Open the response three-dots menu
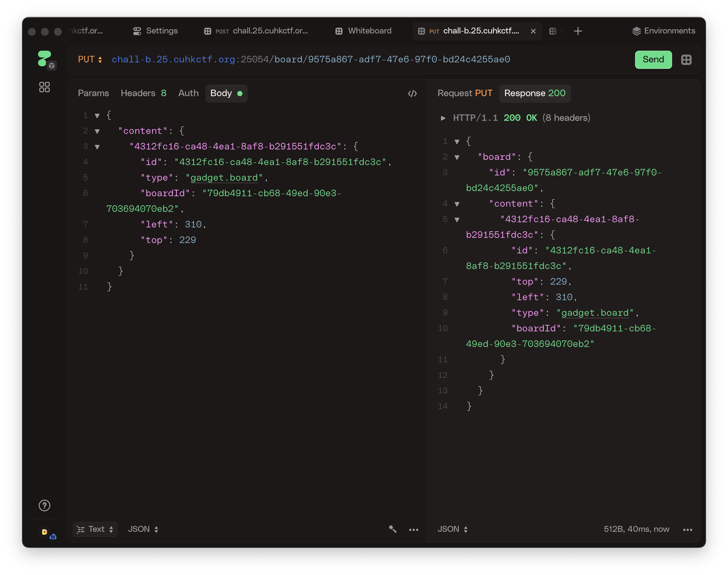This screenshot has width=728, height=575. (687, 530)
